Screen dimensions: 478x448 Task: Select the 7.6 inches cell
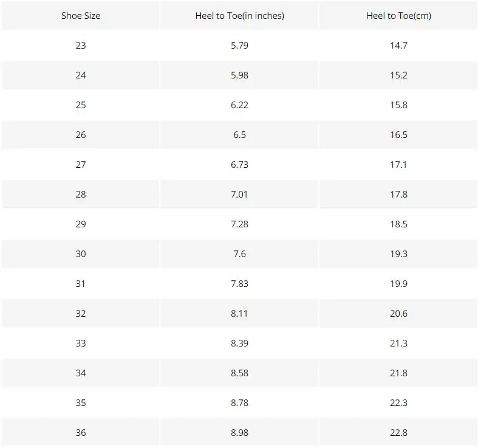[239, 254]
